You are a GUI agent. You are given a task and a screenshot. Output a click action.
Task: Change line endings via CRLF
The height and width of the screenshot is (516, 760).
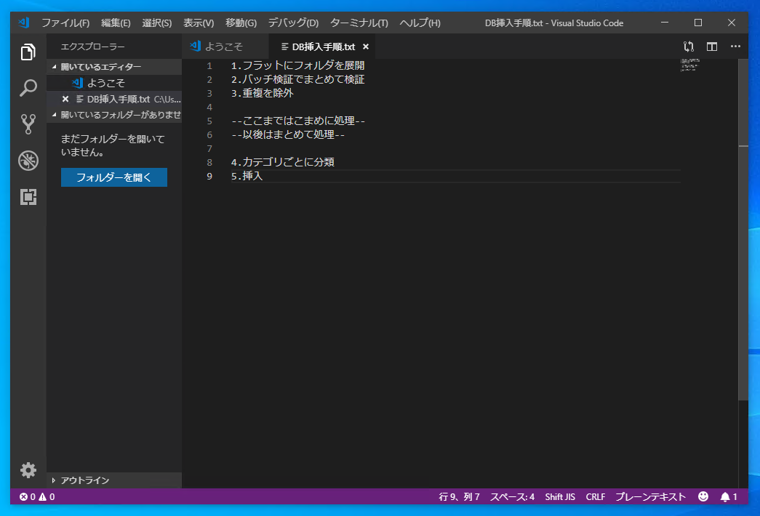[x=595, y=497]
